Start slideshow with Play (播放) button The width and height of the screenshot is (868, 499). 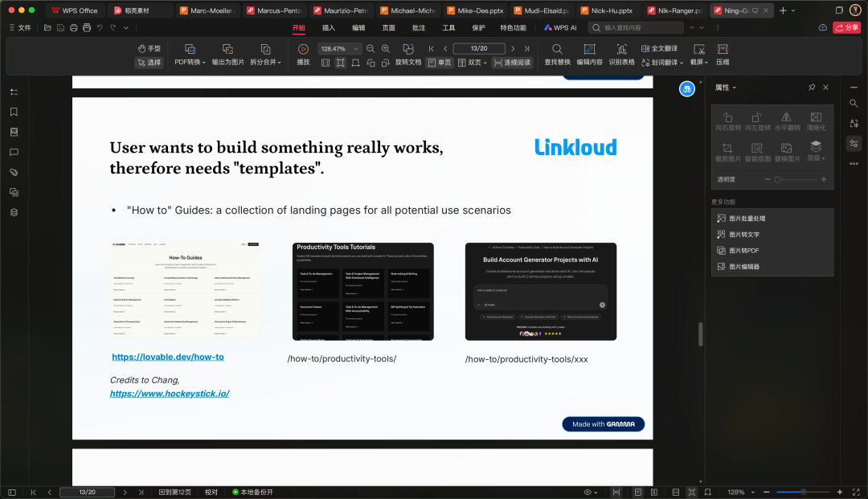[303, 55]
